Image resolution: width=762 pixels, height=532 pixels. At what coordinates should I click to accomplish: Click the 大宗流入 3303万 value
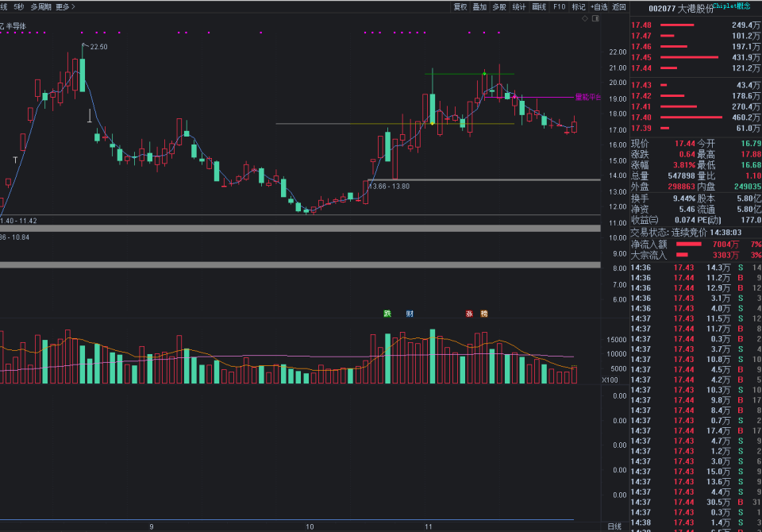point(725,255)
